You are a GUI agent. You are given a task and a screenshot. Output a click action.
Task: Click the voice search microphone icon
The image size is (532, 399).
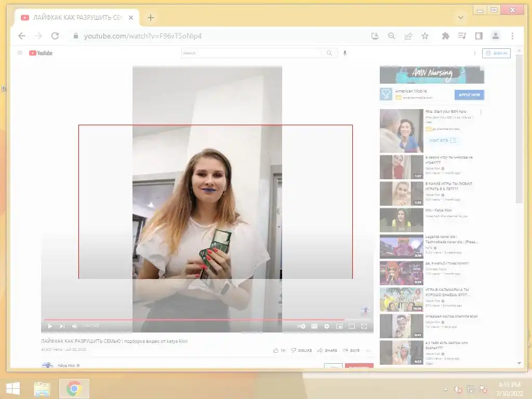click(x=345, y=53)
